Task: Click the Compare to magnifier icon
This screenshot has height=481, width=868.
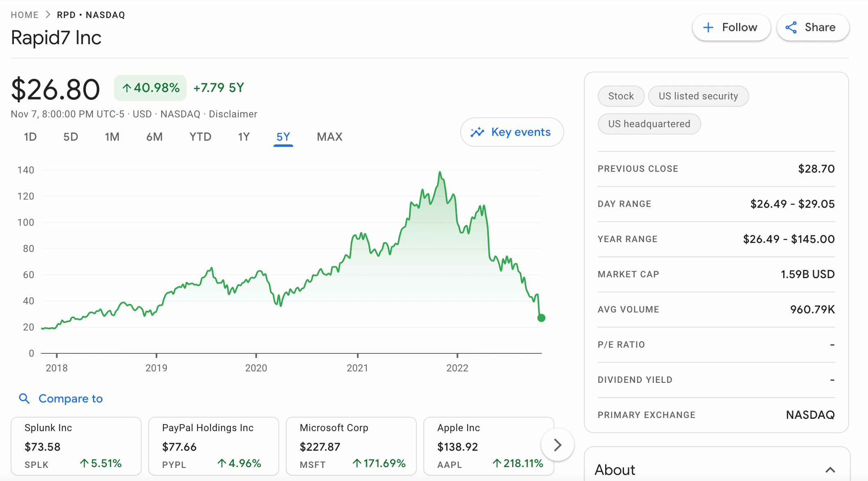Action: 25,398
